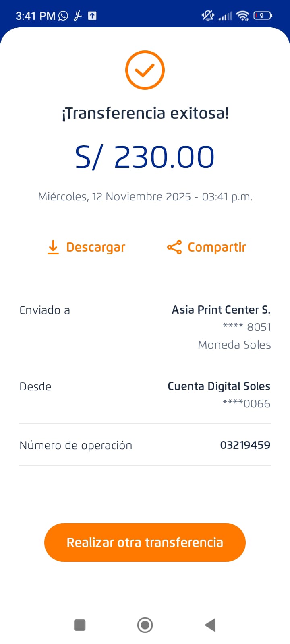290x644 pixels.
Task: Tap recipient name Asia Print Center S.
Action: (x=221, y=310)
